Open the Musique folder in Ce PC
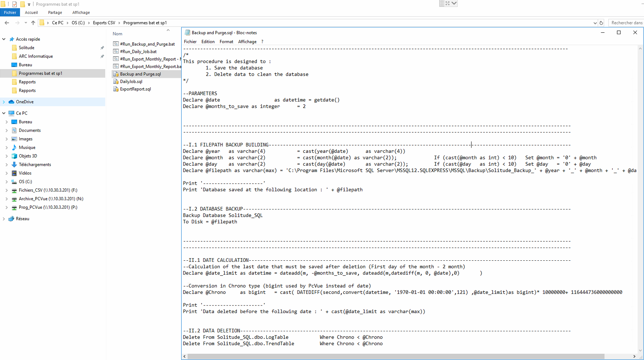Image resolution: width=644 pixels, height=360 pixels. (x=27, y=147)
